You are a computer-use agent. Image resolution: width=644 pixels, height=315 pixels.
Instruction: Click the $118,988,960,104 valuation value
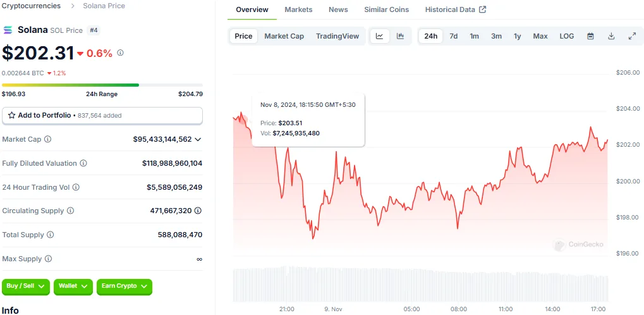click(x=172, y=163)
